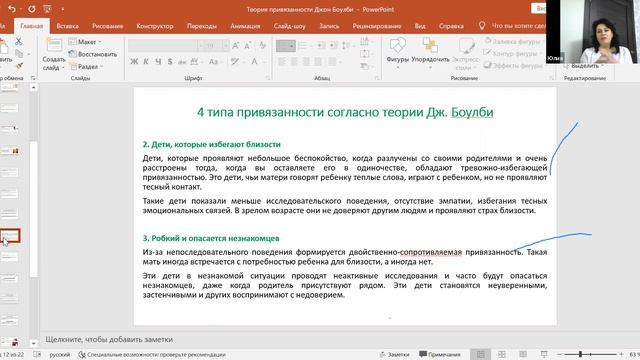640x360 pixels.
Task: Switch to Анимация tab
Action: tap(245, 26)
